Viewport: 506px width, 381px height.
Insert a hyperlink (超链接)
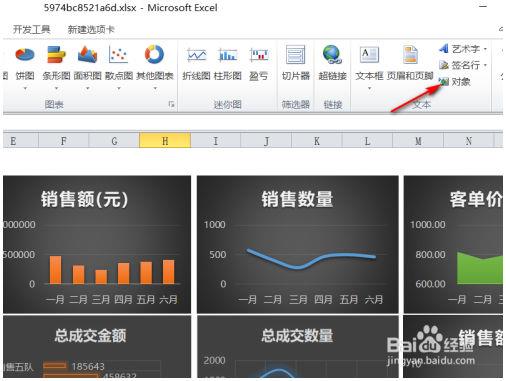[332, 63]
